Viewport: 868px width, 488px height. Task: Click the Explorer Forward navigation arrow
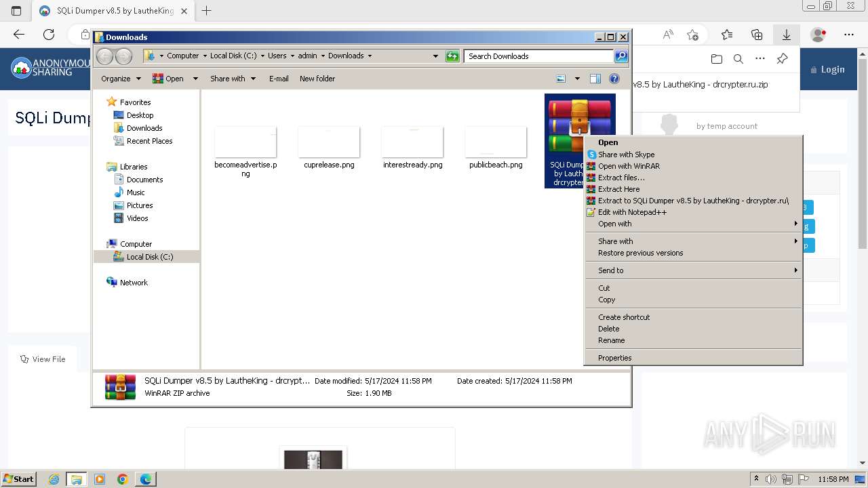coord(123,56)
